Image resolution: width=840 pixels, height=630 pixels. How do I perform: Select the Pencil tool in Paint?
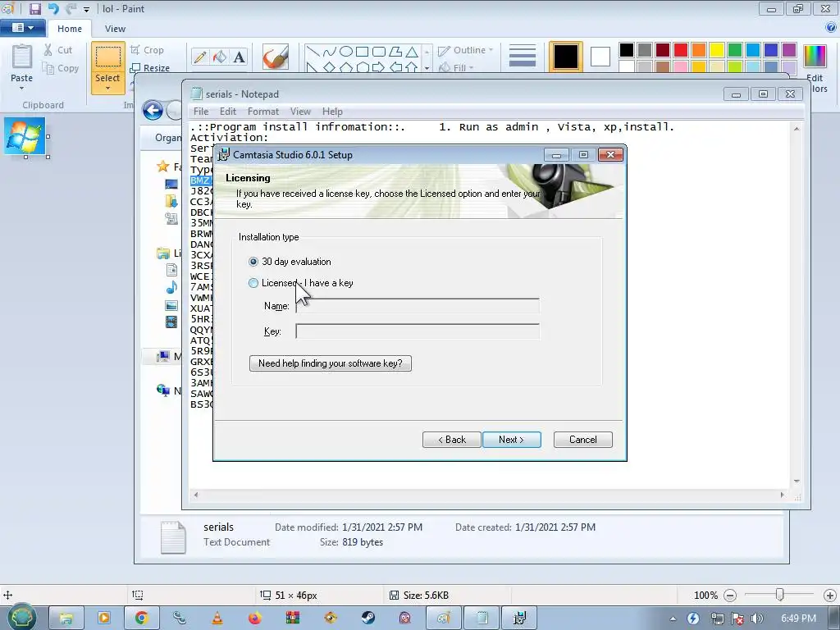point(200,57)
